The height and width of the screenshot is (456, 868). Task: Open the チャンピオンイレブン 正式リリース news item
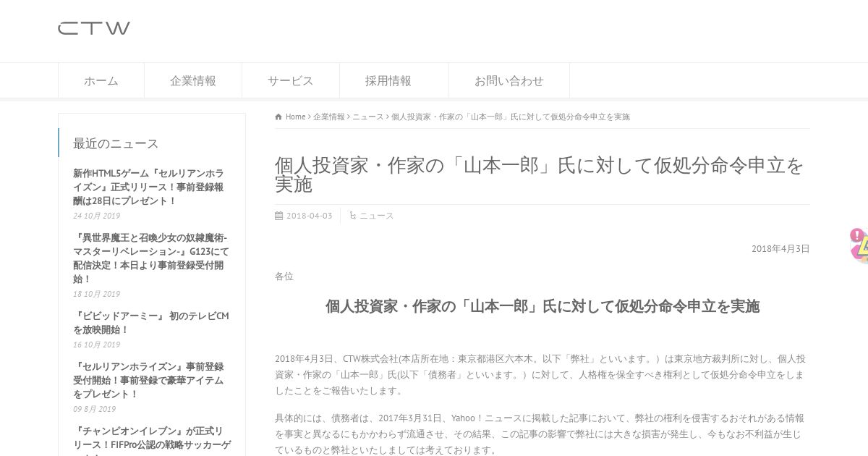tap(152, 440)
